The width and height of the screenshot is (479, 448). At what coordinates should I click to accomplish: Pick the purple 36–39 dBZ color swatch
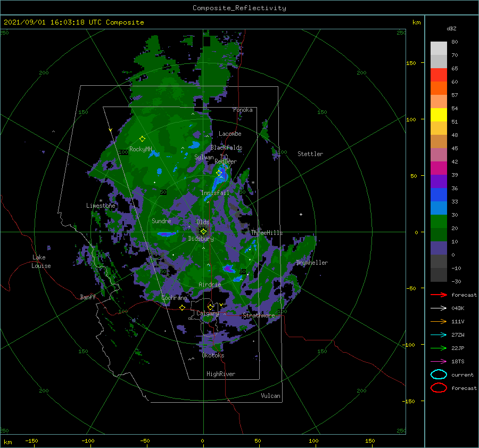[x=439, y=182]
